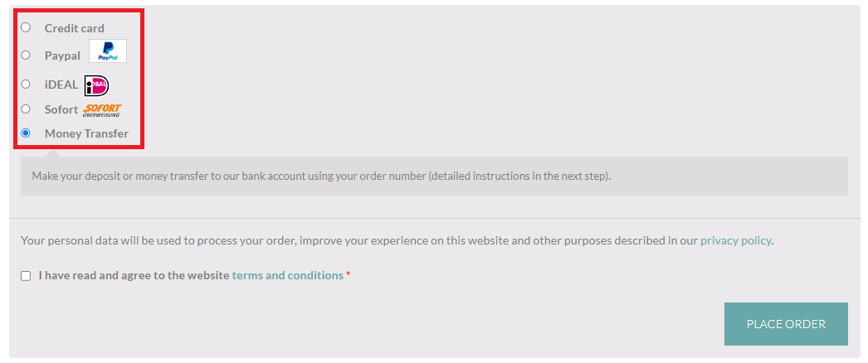Open the terms and conditions link
Screen dimensions: 868x363
pyautogui.click(x=287, y=275)
